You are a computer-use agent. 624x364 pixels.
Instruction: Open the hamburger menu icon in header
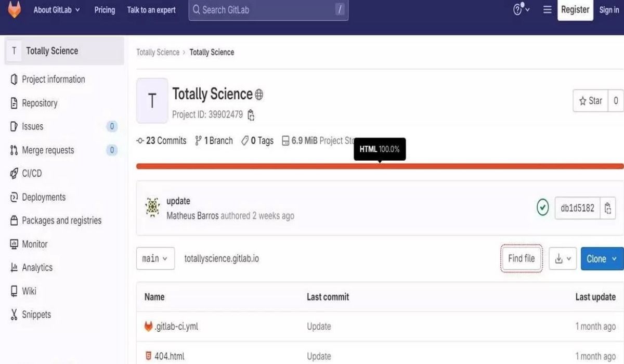coord(547,9)
